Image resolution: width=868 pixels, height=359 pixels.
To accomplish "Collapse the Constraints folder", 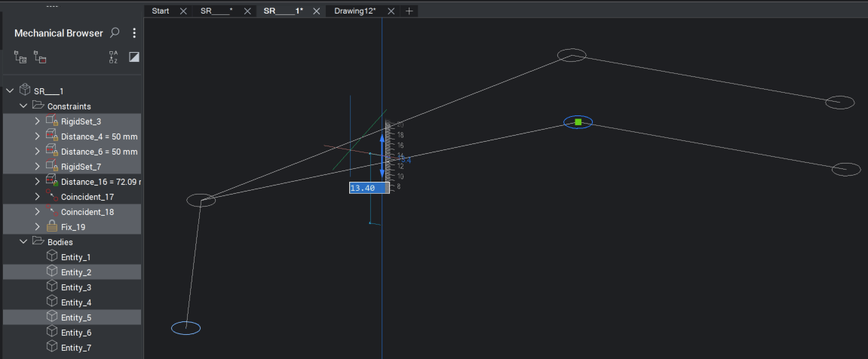I will click(23, 106).
